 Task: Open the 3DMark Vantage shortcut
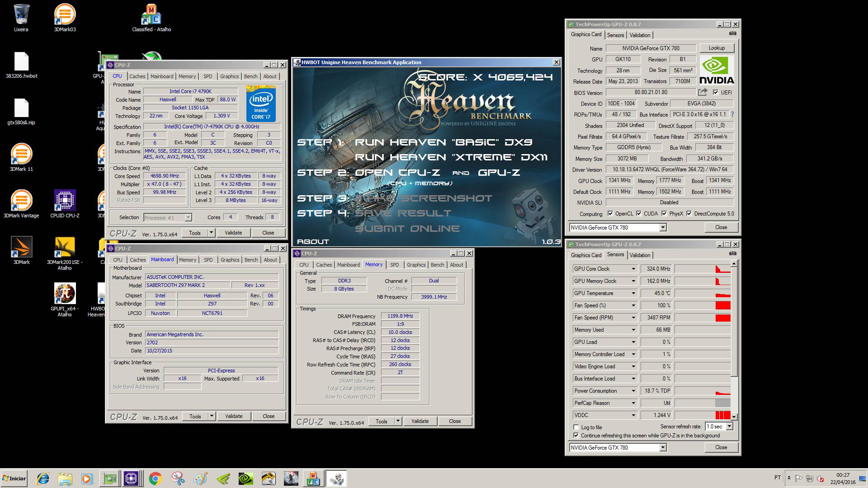coord(21,201)
